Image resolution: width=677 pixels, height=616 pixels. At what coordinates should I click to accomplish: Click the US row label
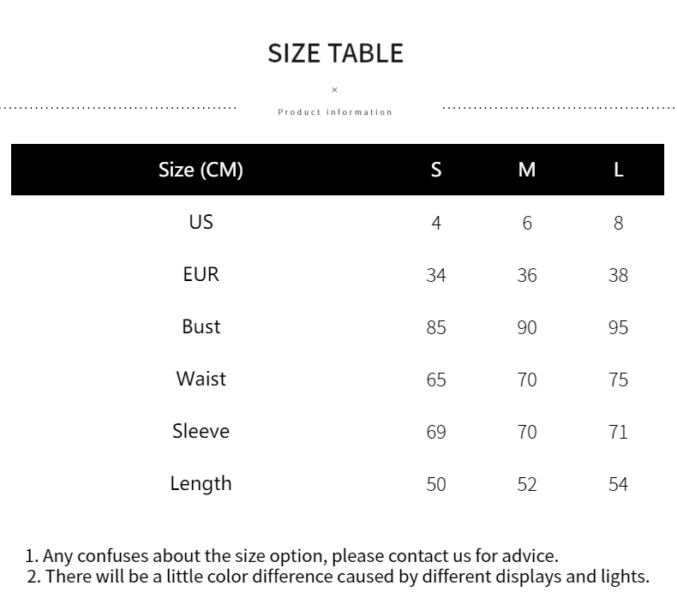201,222
